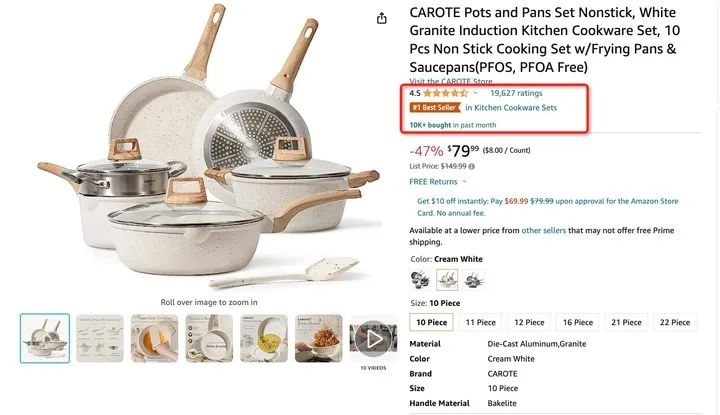The width and height of the screenshot is (720, 415).
Task: Select the 12 Piece size option
Action: 529,323
